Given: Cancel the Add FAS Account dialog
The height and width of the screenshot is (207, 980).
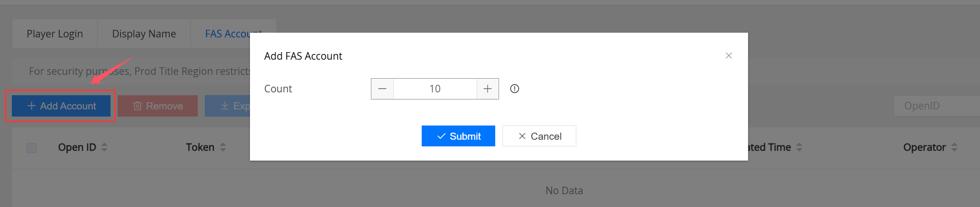Looking at the screenshot, I should 539,136.
